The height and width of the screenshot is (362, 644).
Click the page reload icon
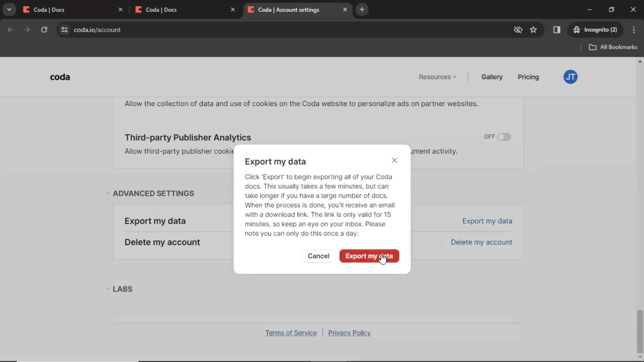tap(44, 29)
